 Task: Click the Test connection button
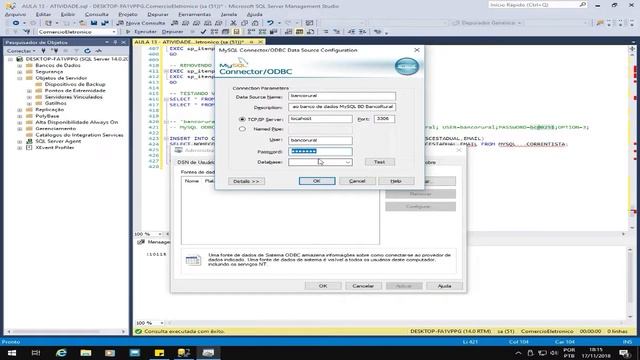[380, 162]
